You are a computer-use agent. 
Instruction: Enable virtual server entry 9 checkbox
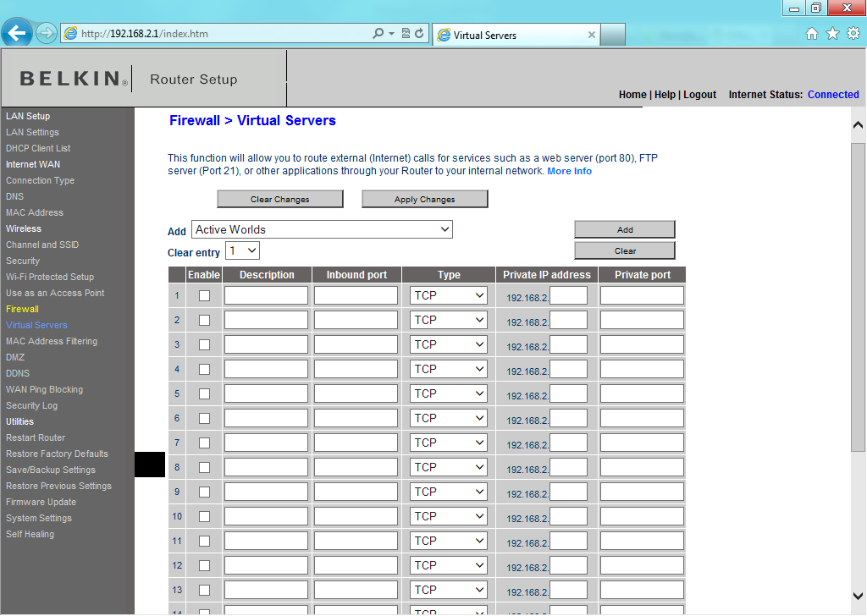click(x=205, y=492)
